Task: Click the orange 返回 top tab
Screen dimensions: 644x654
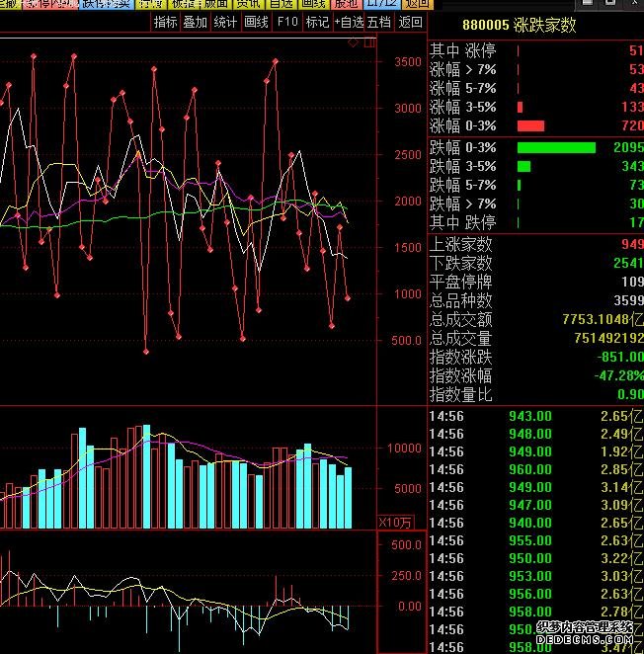Action: point(417,4)
